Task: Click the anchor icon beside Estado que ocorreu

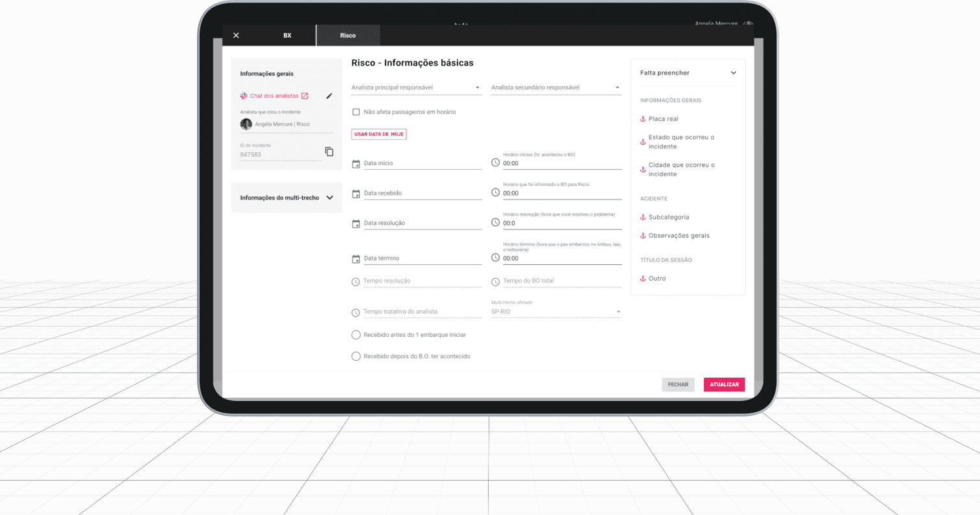Action: tap(643, 142)
